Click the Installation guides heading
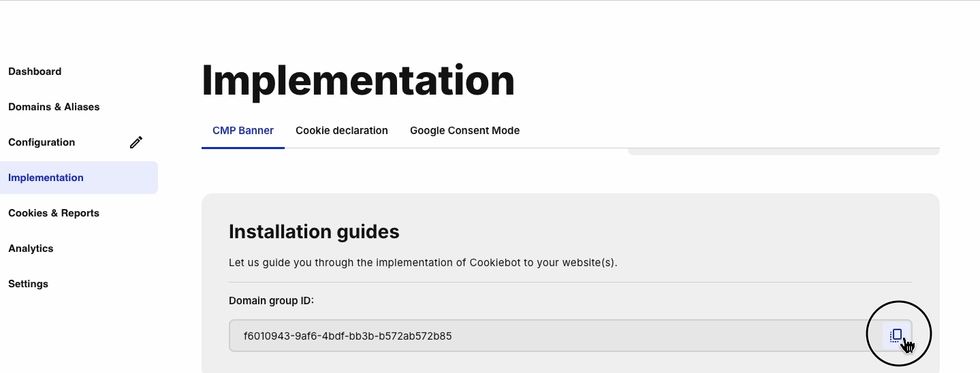The height and width of the screenshot is (373, 980). pyautogui.click(x=314, y=232)
